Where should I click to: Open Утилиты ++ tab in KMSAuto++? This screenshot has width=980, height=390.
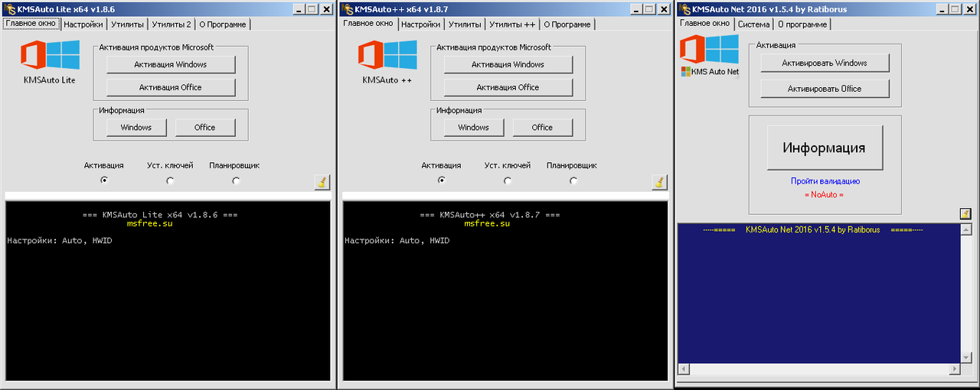tap(513, 24)
